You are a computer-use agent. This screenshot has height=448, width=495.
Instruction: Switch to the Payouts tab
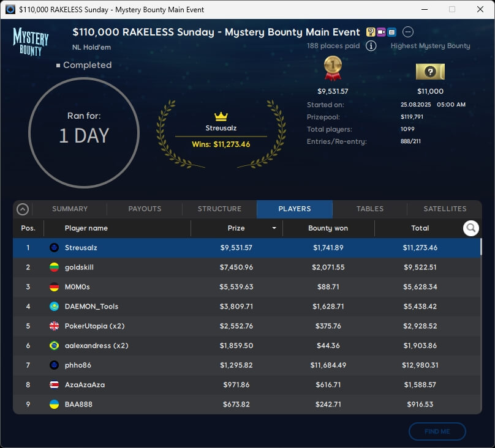(x=145, y=209)
